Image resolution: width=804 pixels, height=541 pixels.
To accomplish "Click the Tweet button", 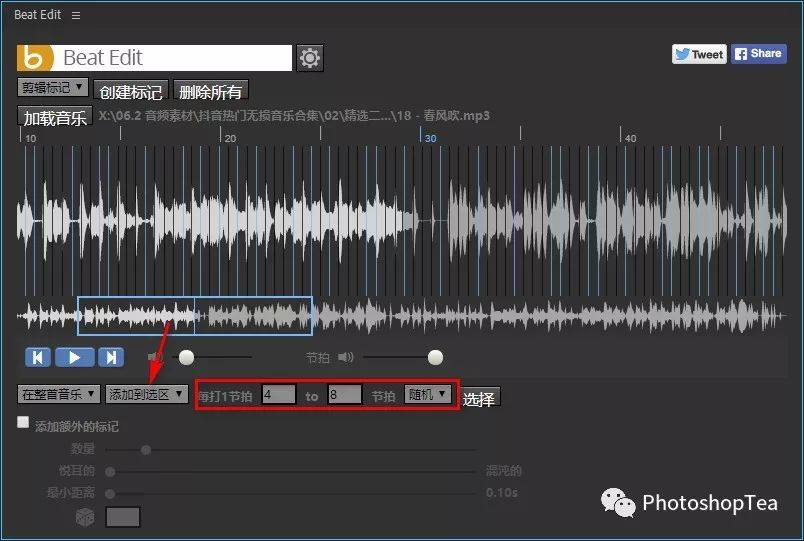I will 699,54.
